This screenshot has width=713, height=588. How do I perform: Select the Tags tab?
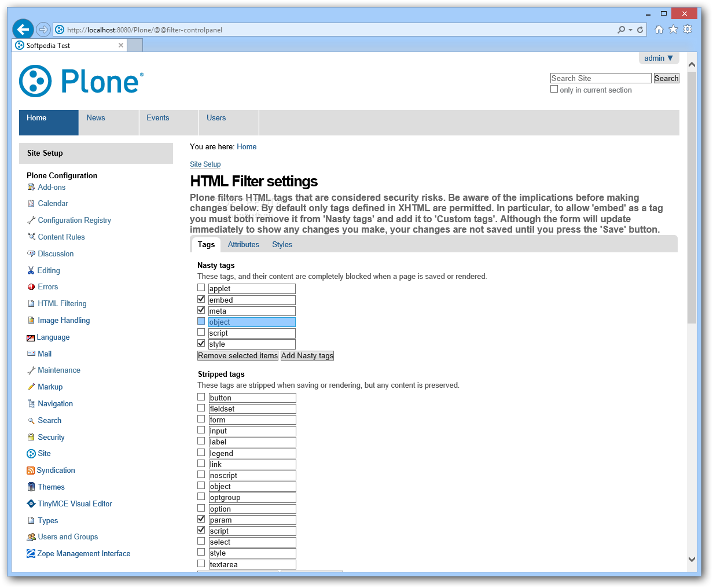point(206,244)
